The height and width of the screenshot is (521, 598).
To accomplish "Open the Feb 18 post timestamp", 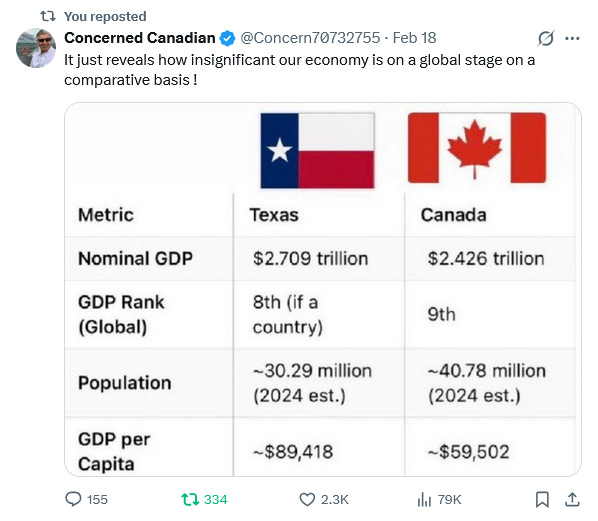I will [415, 38].
